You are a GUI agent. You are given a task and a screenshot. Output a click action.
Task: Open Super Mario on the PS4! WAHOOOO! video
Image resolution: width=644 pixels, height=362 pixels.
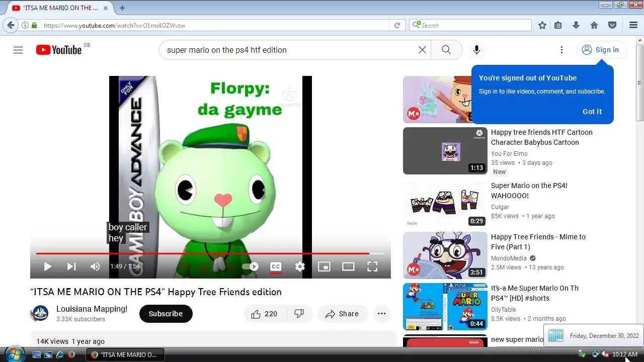coord(529,191)
